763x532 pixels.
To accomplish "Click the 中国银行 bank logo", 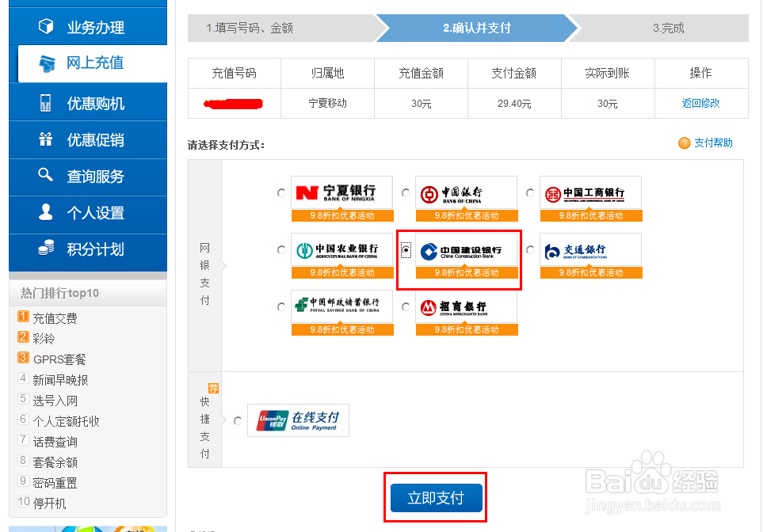I will [x=466, y=192].
